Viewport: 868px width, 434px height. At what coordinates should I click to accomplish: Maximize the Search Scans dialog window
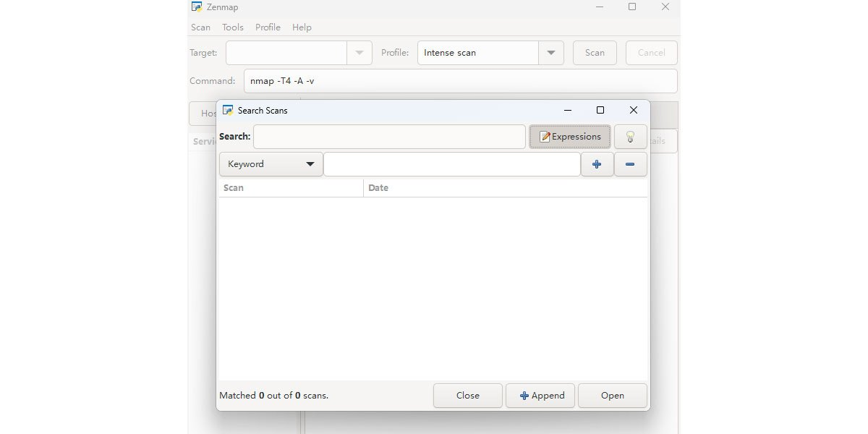pyautogui.click(x=600, y=110)
